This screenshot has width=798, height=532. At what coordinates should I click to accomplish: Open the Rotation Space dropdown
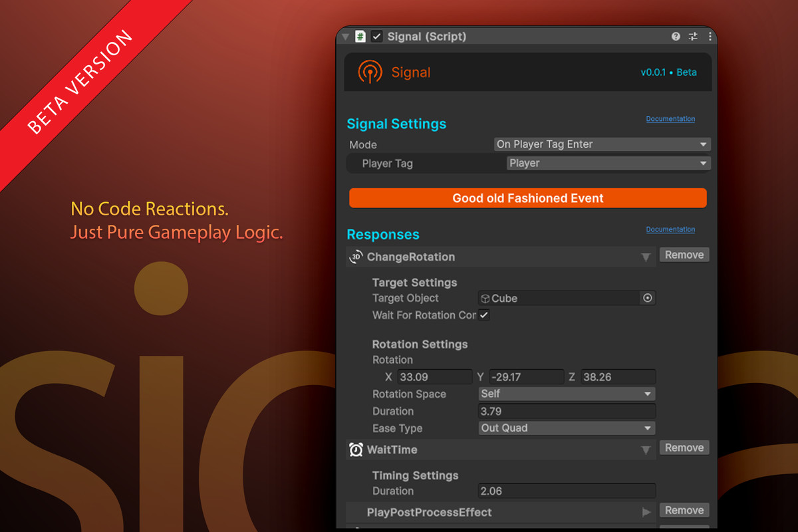[567, 394]
